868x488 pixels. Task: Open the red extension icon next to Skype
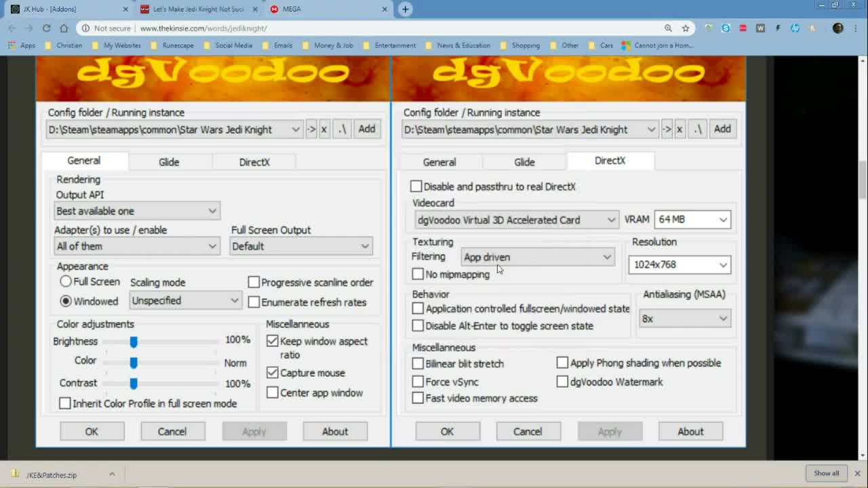pos(743,28)
